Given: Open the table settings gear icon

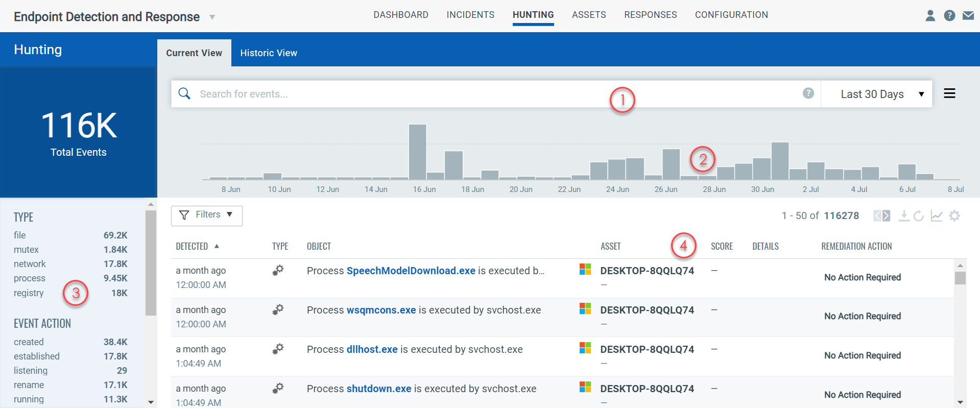Looking at the screenshot, I should tap(954, 216).
